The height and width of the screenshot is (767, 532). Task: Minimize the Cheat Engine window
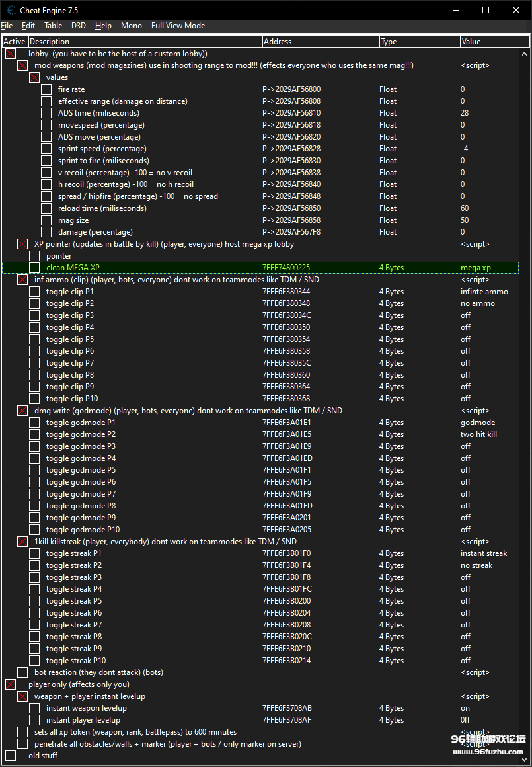pyautogui.click(x=455, y=10)
